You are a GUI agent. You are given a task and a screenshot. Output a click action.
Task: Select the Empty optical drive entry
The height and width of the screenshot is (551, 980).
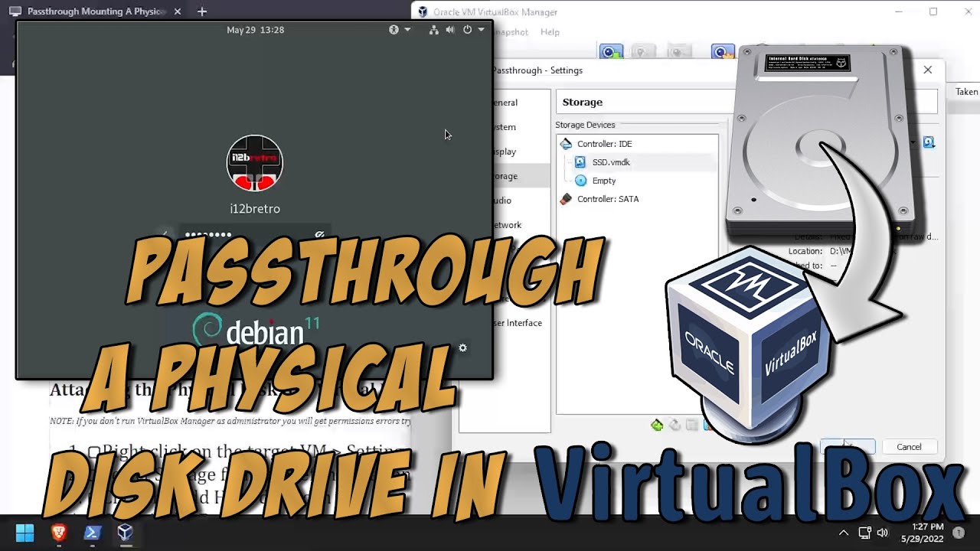[x=604, y=181]
